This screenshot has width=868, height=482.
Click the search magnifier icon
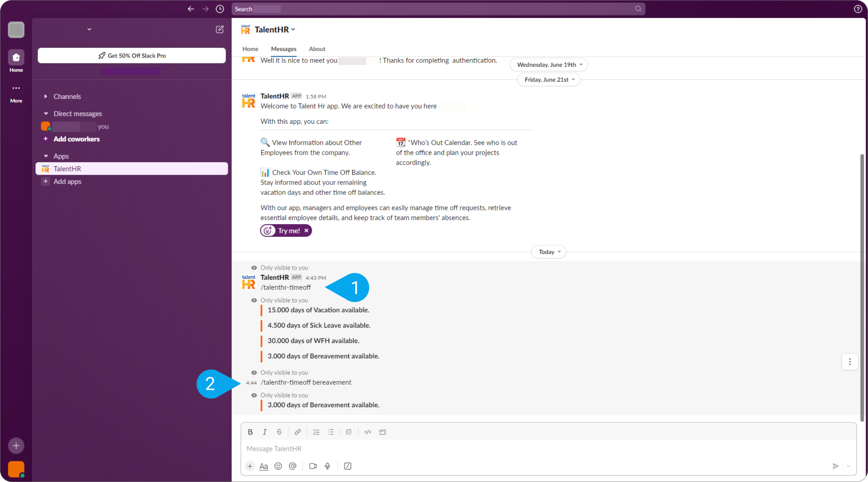(638, 9)
